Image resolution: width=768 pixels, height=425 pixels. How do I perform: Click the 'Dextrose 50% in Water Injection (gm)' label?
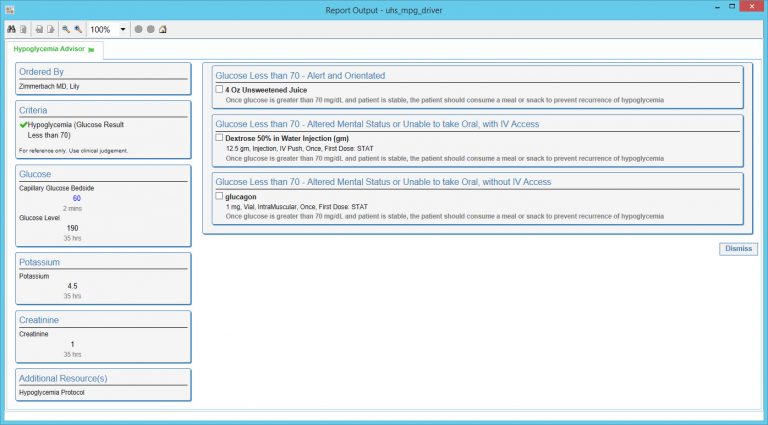click(x=287, y=139)
